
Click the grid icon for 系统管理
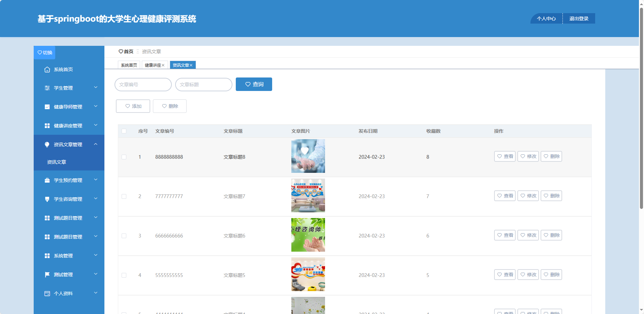pos(47,256)
